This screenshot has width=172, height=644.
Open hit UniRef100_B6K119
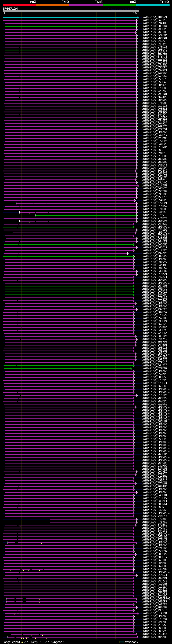pyautogui.click(x=154, y=20)
